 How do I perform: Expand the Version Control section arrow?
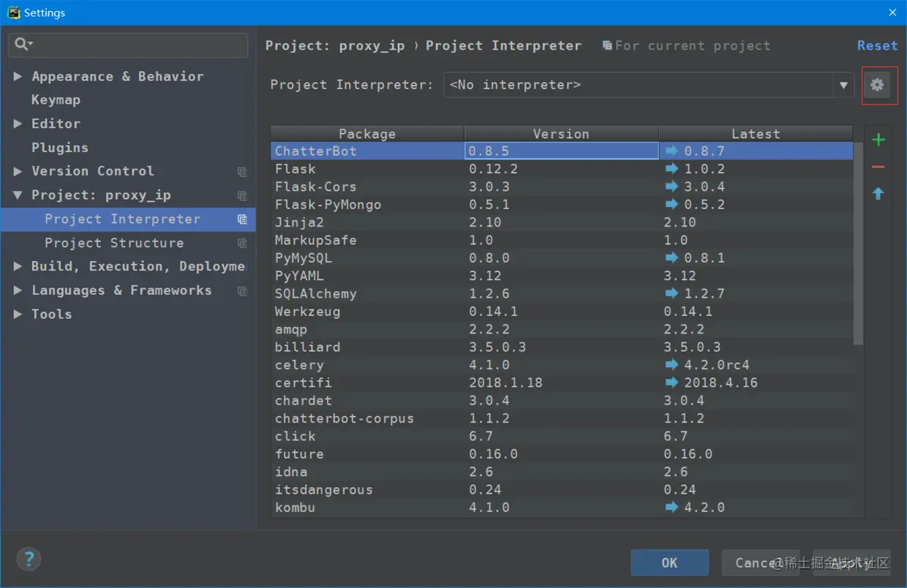(x=18, y=171)
